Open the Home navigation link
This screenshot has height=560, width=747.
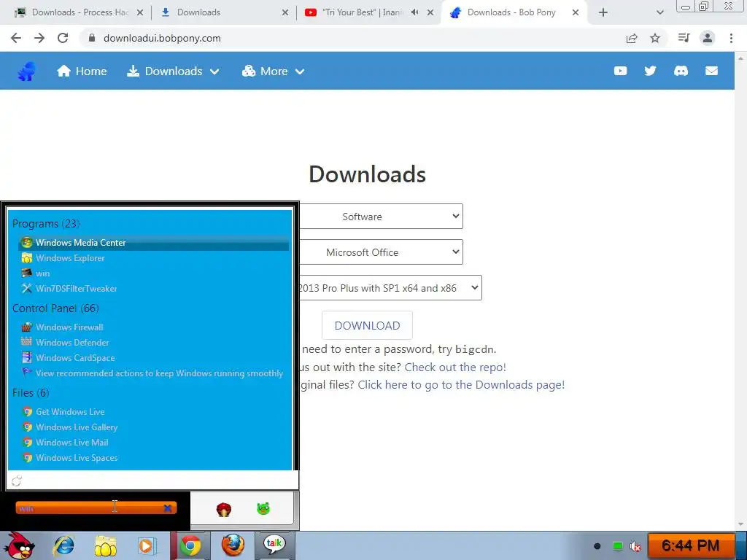[x=82, y=71]
